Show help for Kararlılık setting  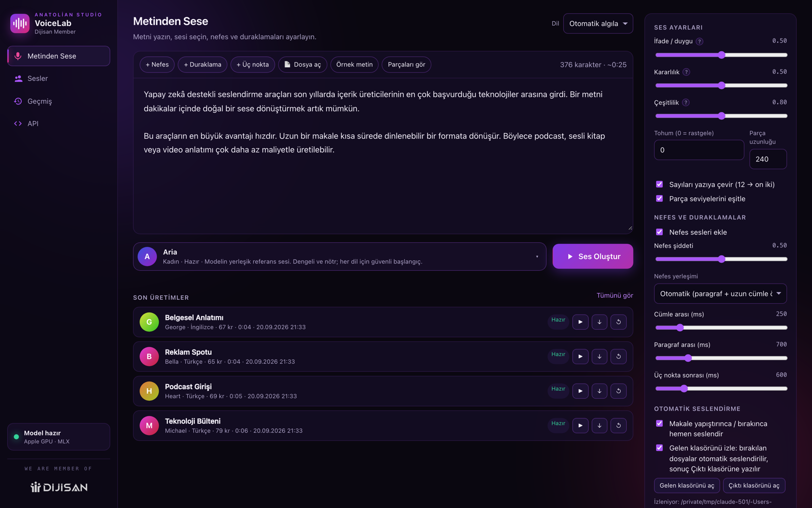coord(686,72)
